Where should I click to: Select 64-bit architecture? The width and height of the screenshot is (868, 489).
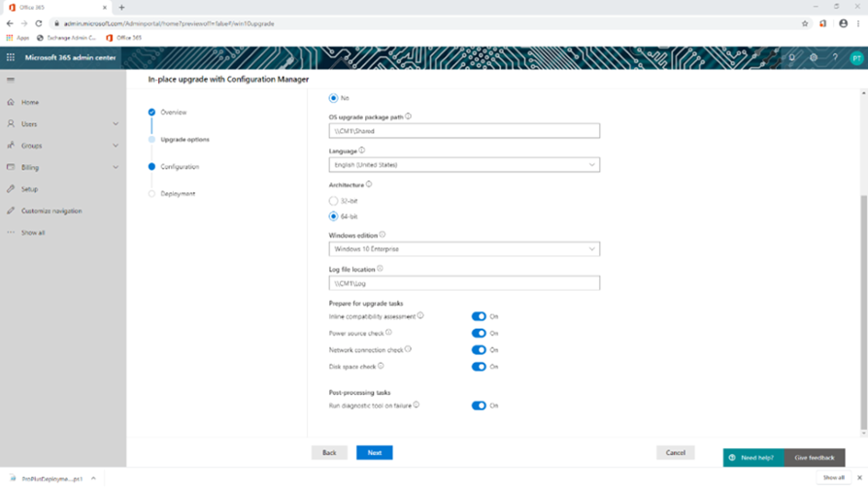point(333,216)
